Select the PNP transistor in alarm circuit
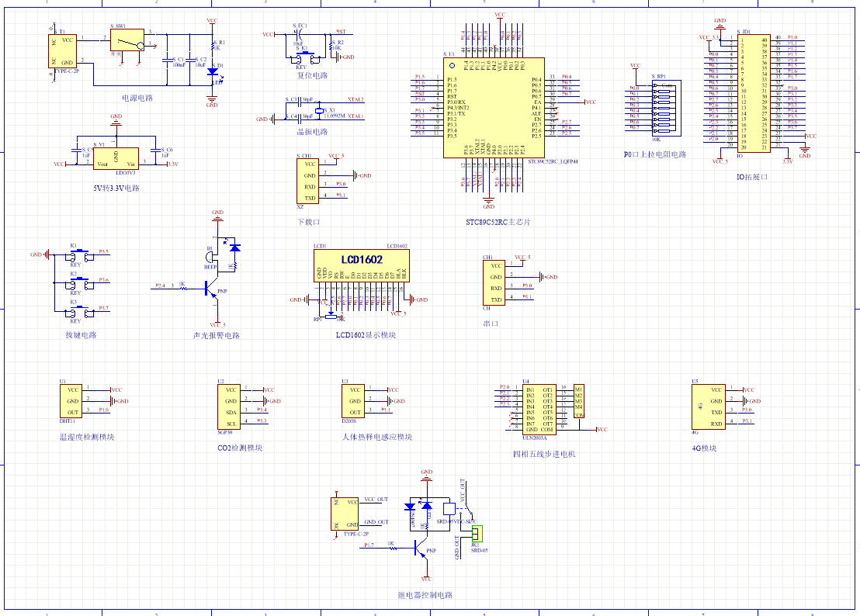The height and width of the screenshot is (616, 860). pos(211,289)
